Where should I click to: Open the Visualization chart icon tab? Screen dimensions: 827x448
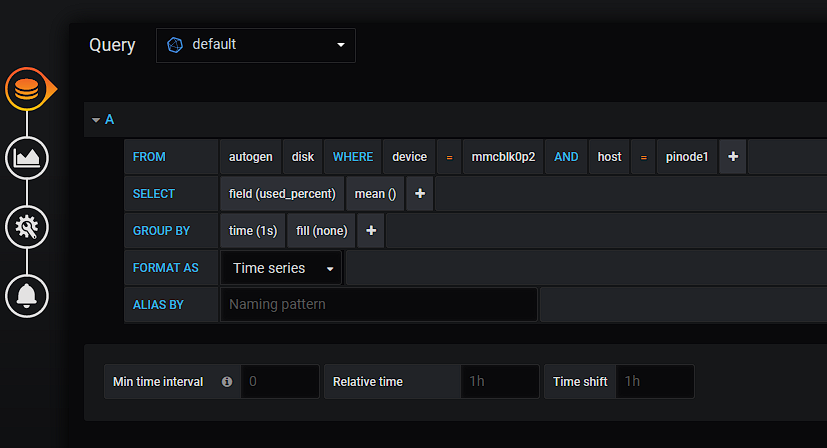27,158
